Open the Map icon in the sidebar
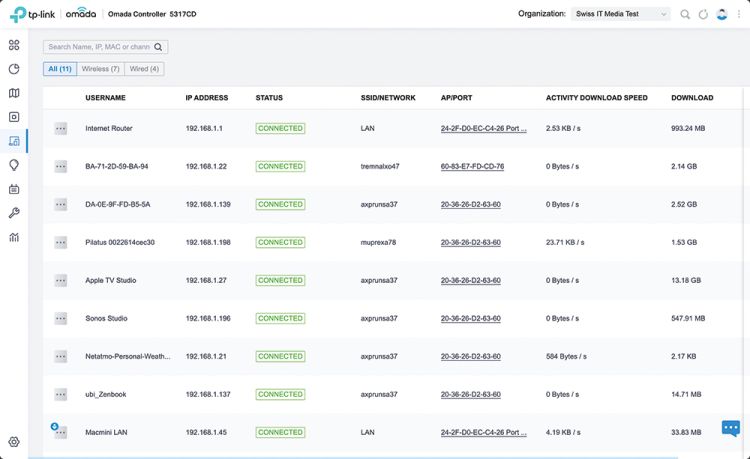Screen dimensions: 750x459 coord(14,93)
